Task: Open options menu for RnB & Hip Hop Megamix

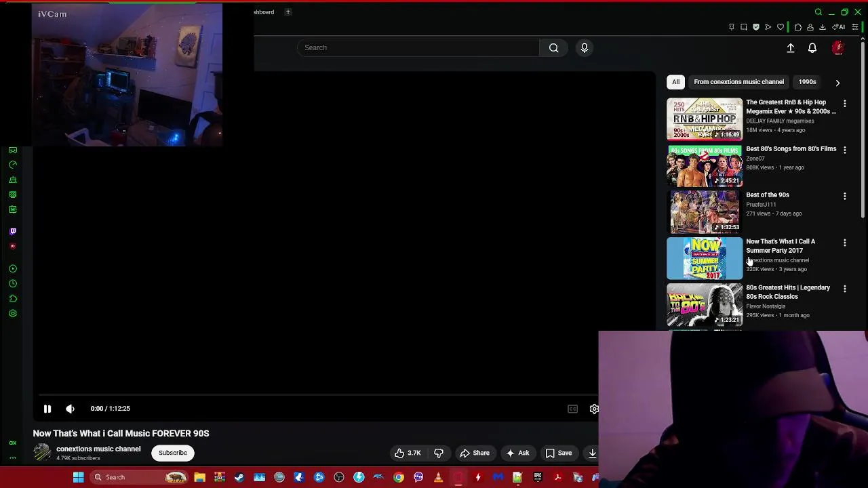Action: pos(845,104)
